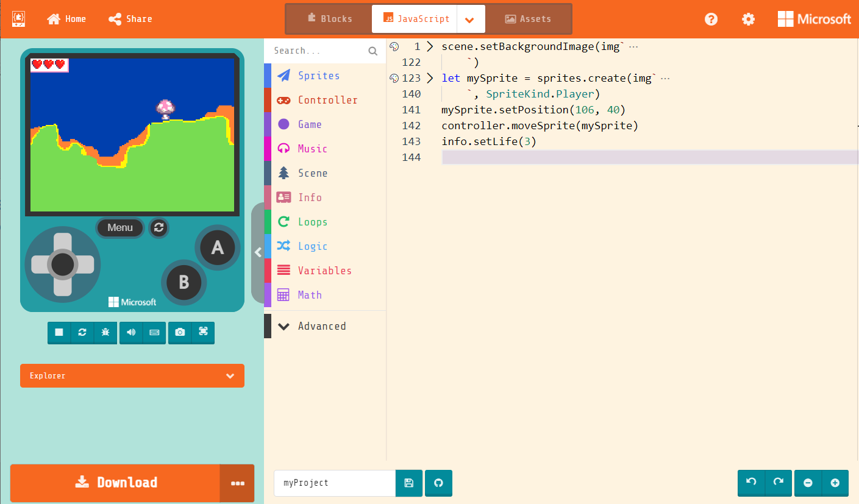This screenshot has height=504, width=859.
Task: Save the project with the disk icon
Action: (x=408, y=483)
